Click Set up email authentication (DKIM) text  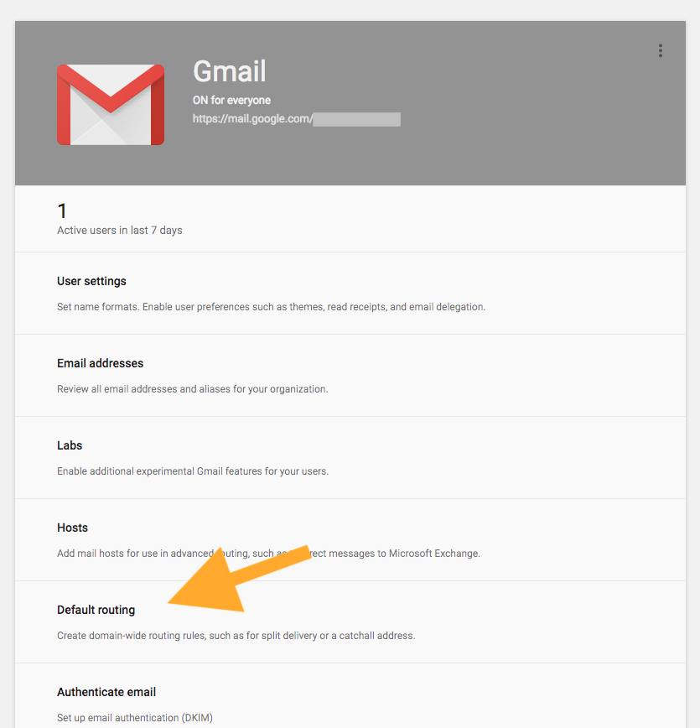click(135, 718)
